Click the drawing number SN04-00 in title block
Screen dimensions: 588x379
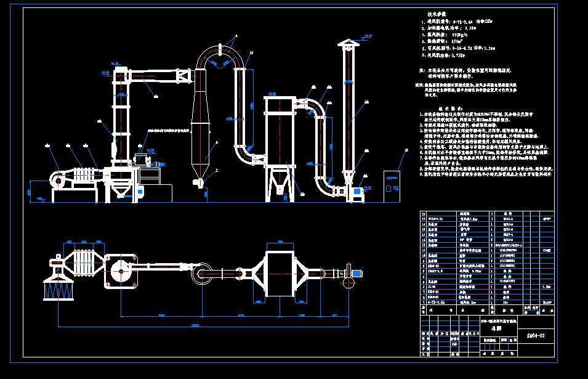pyautogui.click(x=537, y=336)
